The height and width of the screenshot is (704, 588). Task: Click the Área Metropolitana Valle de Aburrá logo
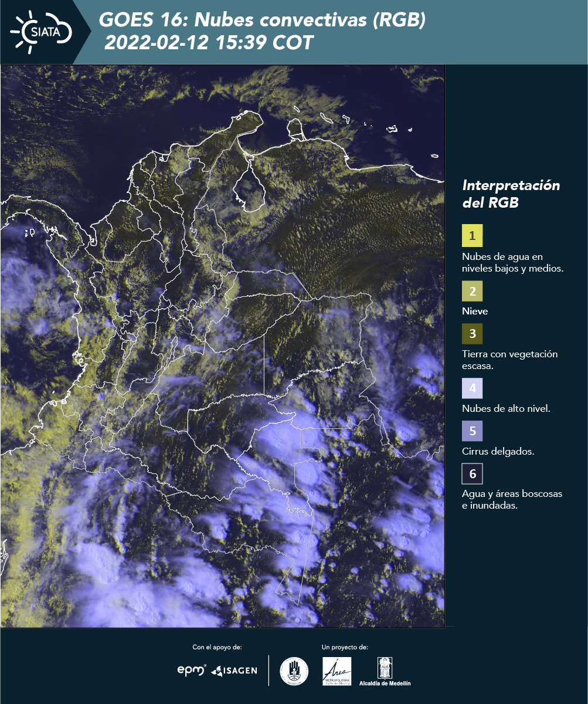point(337,671)
